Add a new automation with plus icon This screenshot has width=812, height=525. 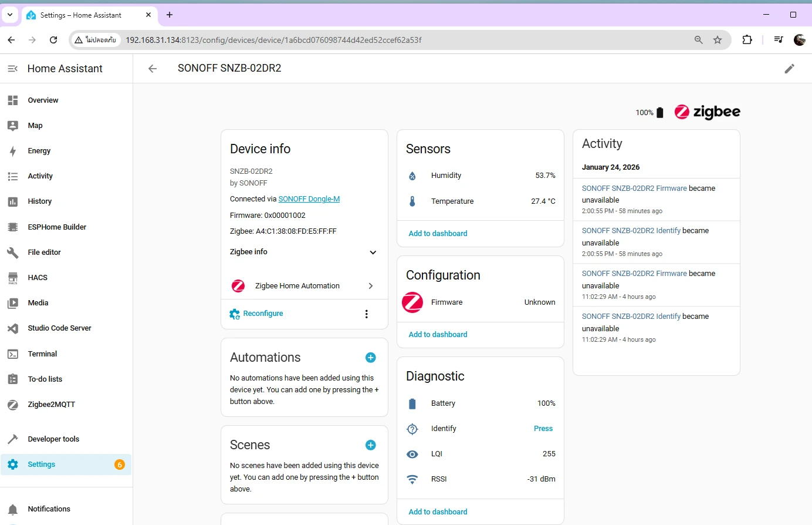point(370,358)
